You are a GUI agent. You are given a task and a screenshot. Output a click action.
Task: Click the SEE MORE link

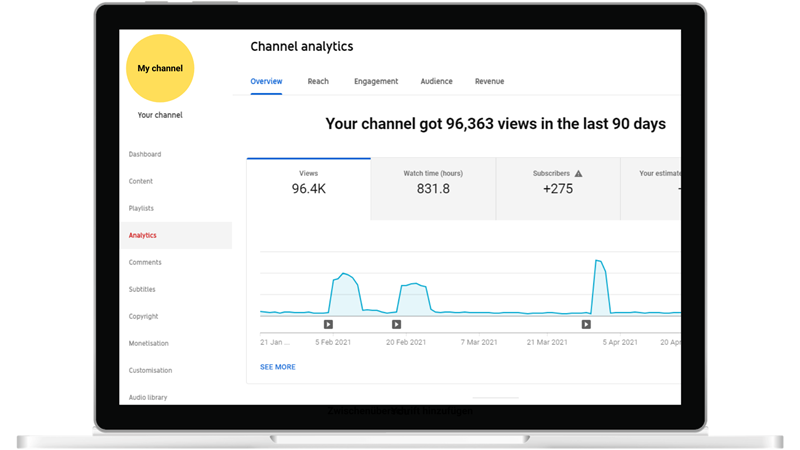point(278,367)
